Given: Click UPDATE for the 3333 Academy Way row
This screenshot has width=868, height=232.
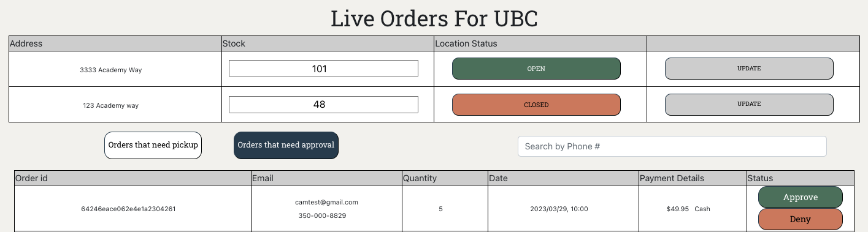Looking at the screenshot, I should 749,69.
